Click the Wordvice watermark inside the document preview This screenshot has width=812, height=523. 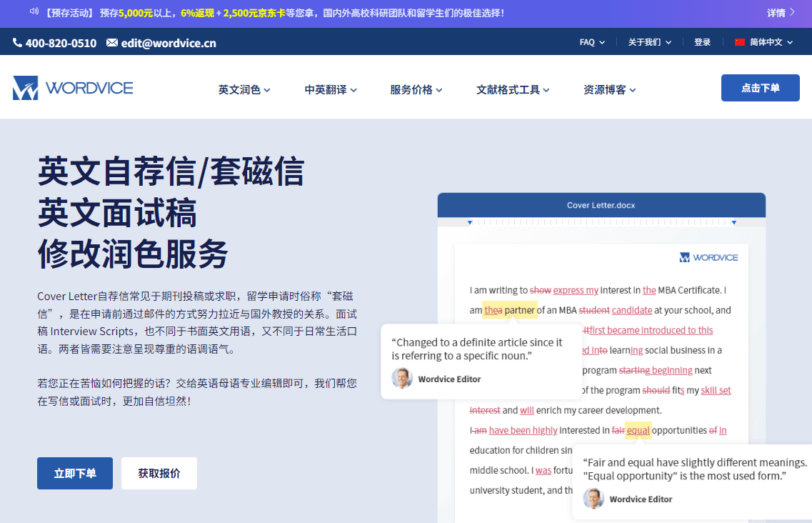[708, 256]
